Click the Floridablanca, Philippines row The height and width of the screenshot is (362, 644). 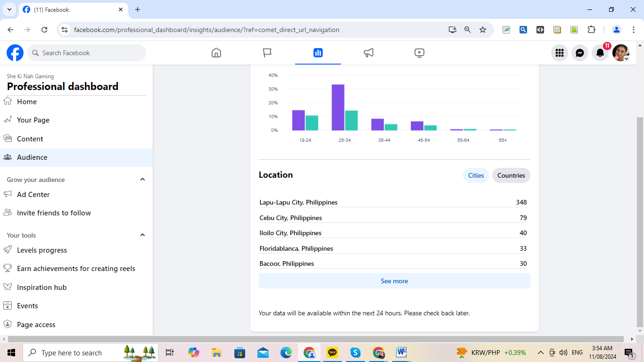coord(393,248)
